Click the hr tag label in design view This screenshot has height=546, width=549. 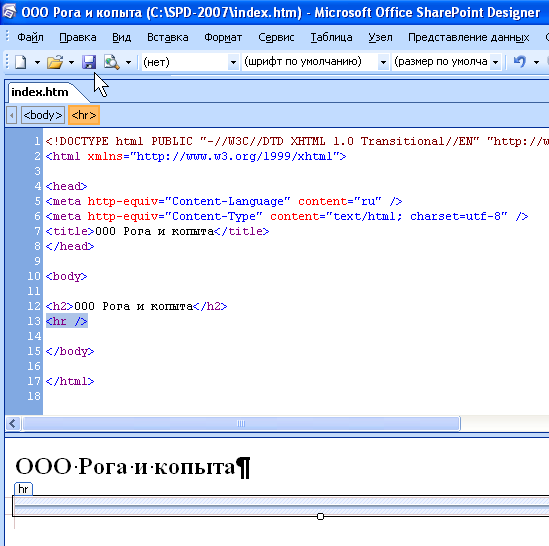click(x=23, y=489)
